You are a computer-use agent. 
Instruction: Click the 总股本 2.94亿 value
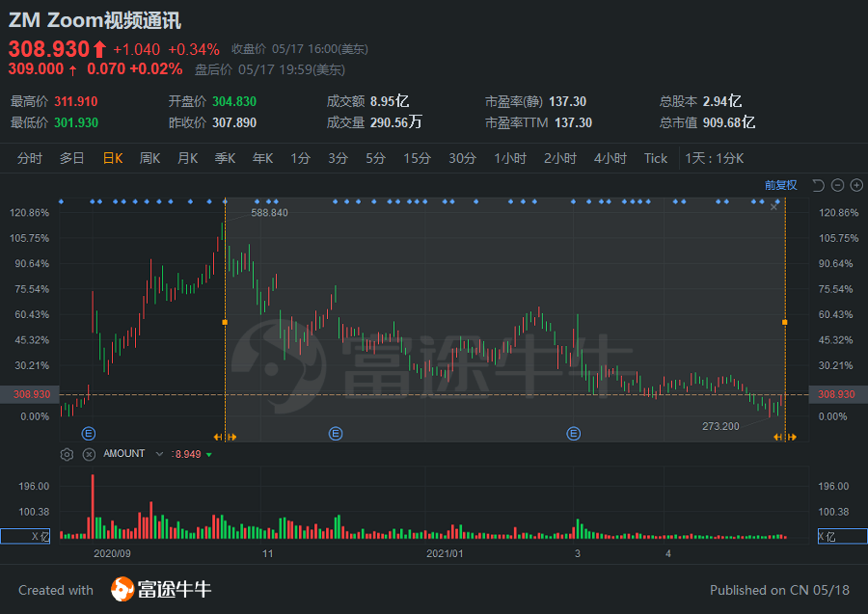pos(722,102)
